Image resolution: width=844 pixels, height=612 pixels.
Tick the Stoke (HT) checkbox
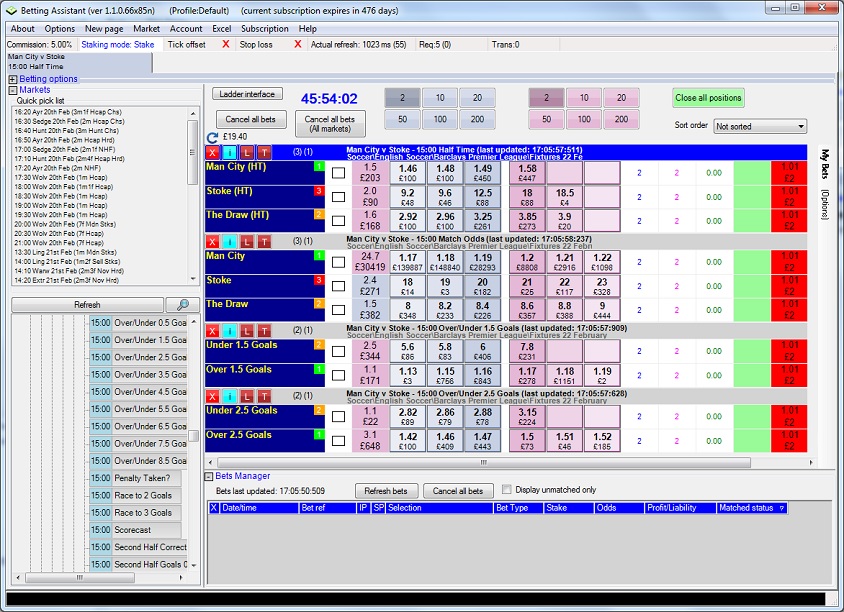pyautogui.click(x=339, y=197)
